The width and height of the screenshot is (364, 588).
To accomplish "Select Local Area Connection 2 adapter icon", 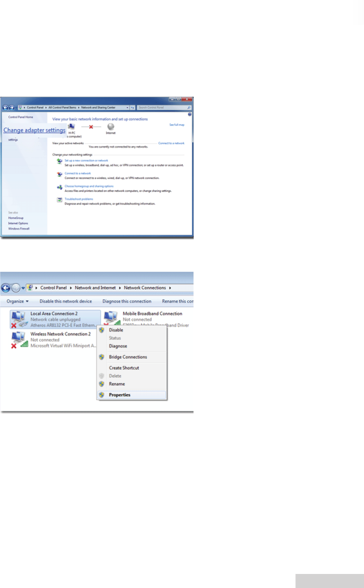I will (x=19, y=320).
